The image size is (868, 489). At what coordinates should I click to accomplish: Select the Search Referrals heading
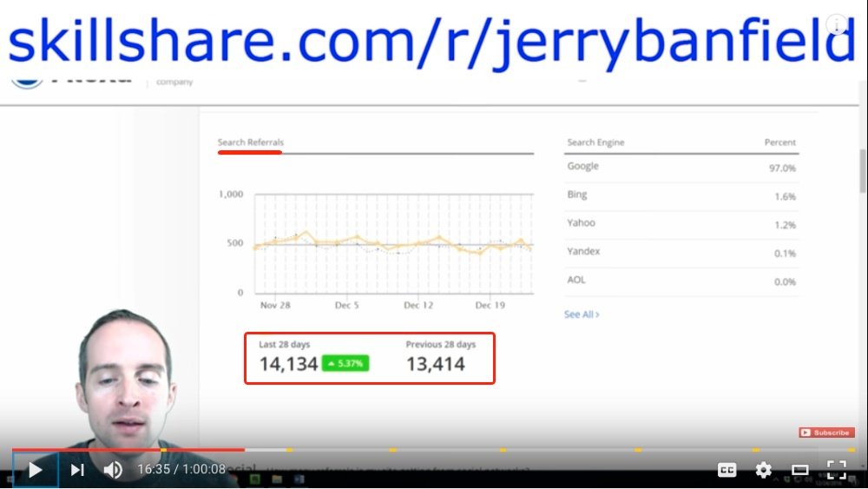coord(250,142)
